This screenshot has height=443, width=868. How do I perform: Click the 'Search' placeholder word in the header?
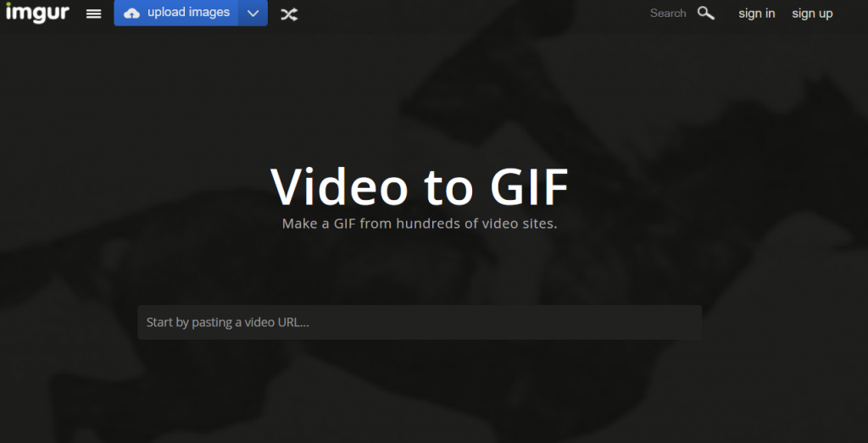pyautogui.click(x=668, y=14)
